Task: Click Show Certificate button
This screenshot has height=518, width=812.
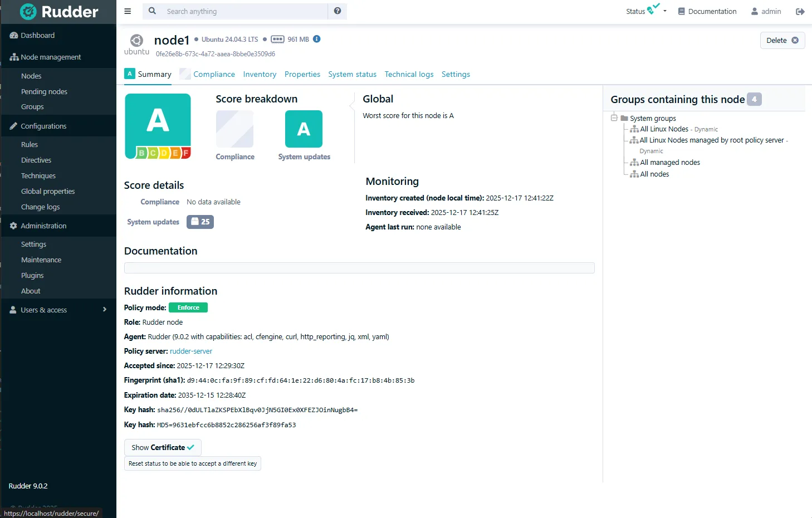Action: click(x=163, y=447)
